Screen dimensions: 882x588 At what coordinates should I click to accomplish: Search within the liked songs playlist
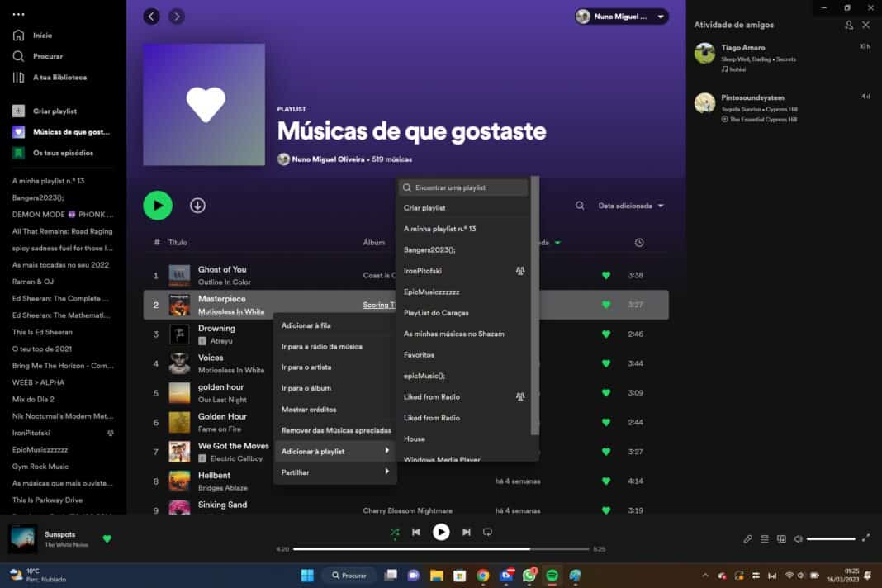(580, 206)
